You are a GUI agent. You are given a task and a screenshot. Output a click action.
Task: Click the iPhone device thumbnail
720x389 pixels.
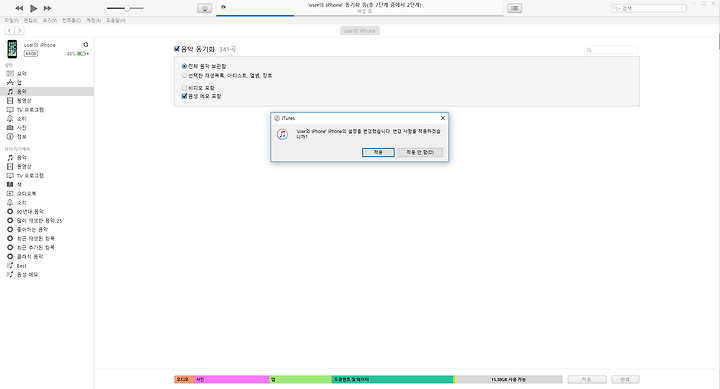12,49
